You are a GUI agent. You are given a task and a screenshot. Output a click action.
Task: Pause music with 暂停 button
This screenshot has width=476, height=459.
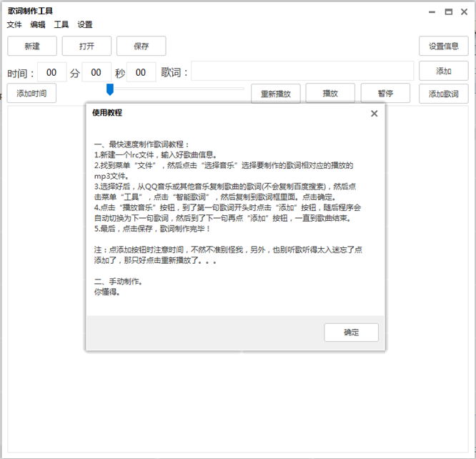click(x=385, y=93)
